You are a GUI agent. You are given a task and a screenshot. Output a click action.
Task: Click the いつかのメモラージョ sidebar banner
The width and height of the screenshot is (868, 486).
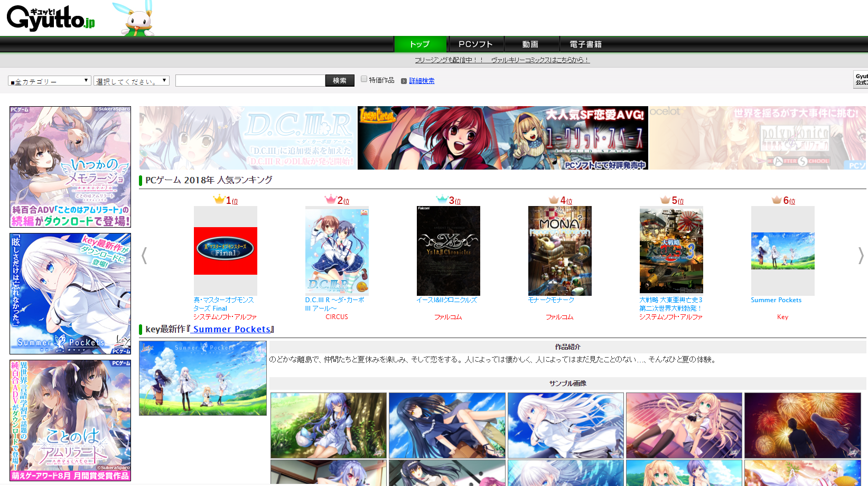click(70, 167)
